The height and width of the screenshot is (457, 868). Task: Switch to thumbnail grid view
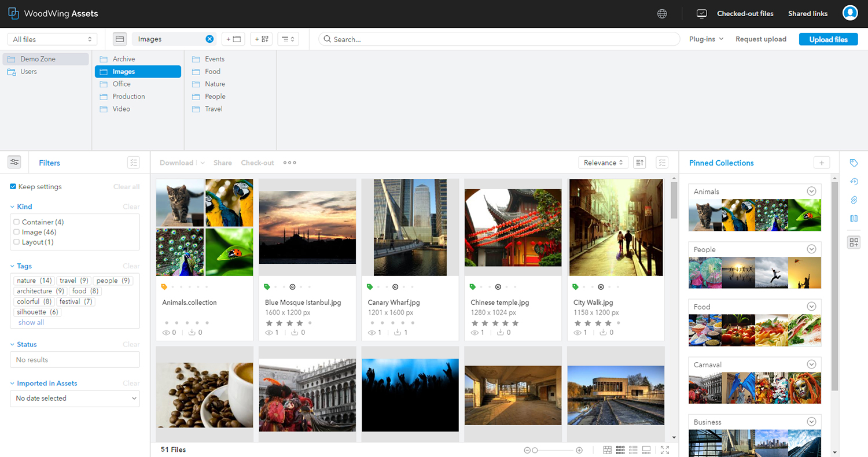point(620,450)
